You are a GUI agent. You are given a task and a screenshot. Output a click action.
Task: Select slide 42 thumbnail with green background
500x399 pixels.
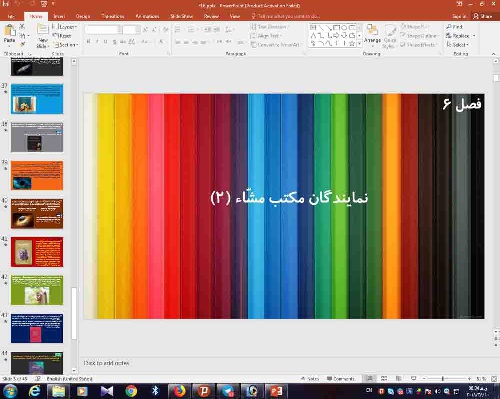point(37,290)
